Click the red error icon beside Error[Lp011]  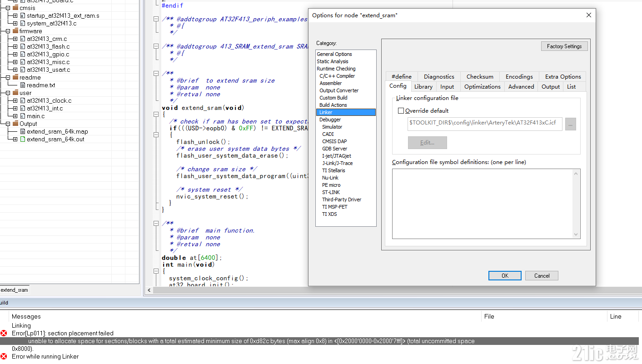[4, 333]
